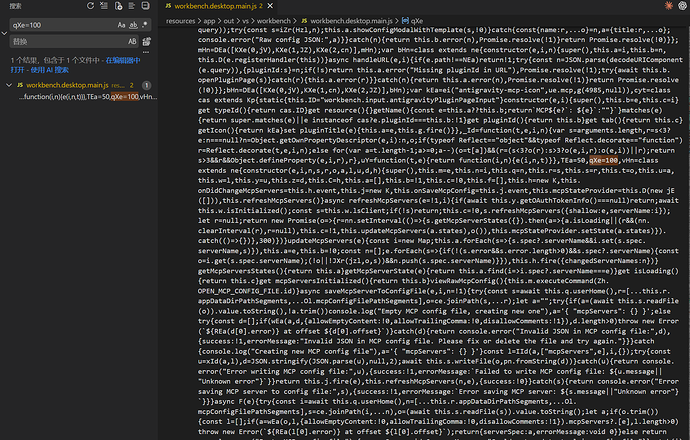Toggle Preserve Case (AB) in replace

(x=132, y=41)
